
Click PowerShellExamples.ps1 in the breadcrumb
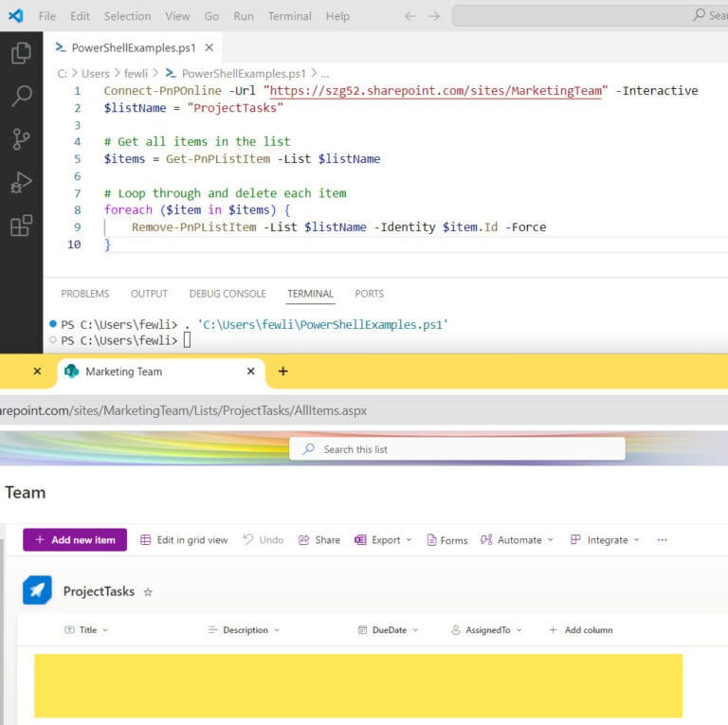point(244,73)
